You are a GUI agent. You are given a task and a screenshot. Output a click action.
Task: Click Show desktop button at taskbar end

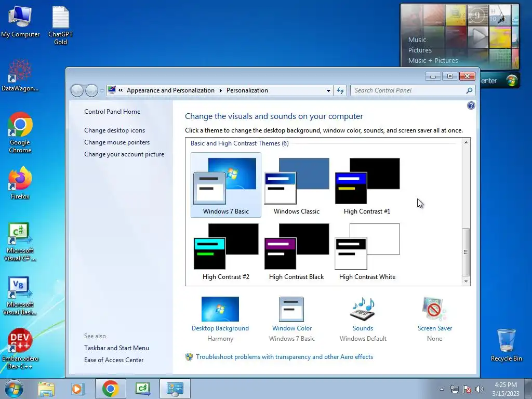pyautogui.click(x=528, y=389)
